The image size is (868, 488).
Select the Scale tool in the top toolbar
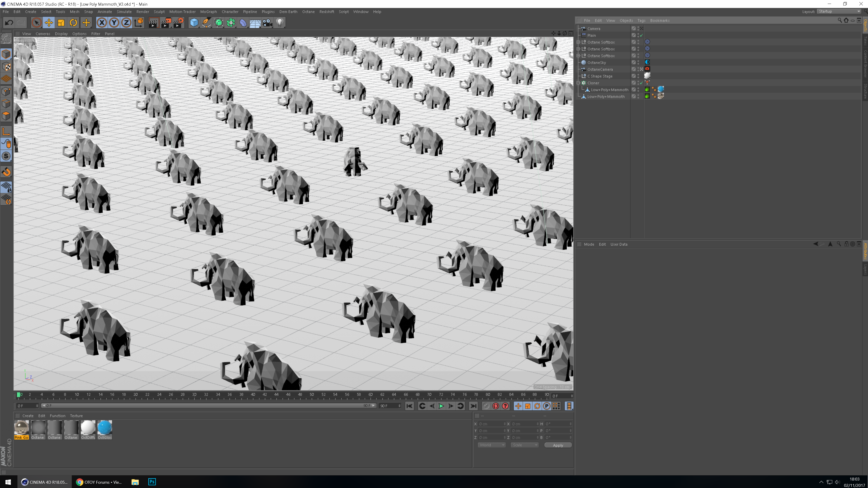point(61,23)
